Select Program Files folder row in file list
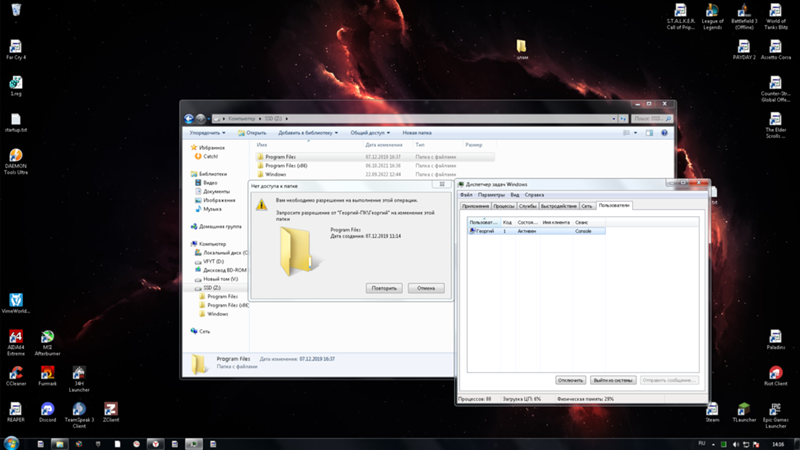Viewport: 800px width, 450px height. tap(374, 157)
